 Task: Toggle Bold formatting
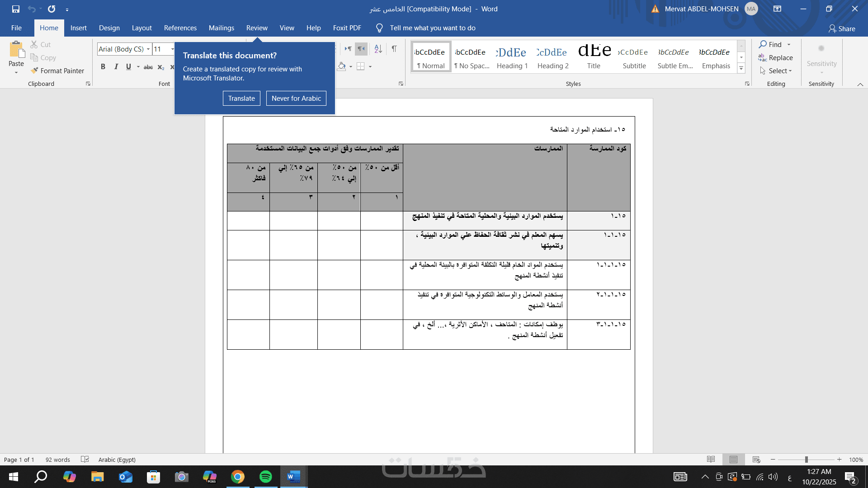pyautogui.click(x=103, y=67)
